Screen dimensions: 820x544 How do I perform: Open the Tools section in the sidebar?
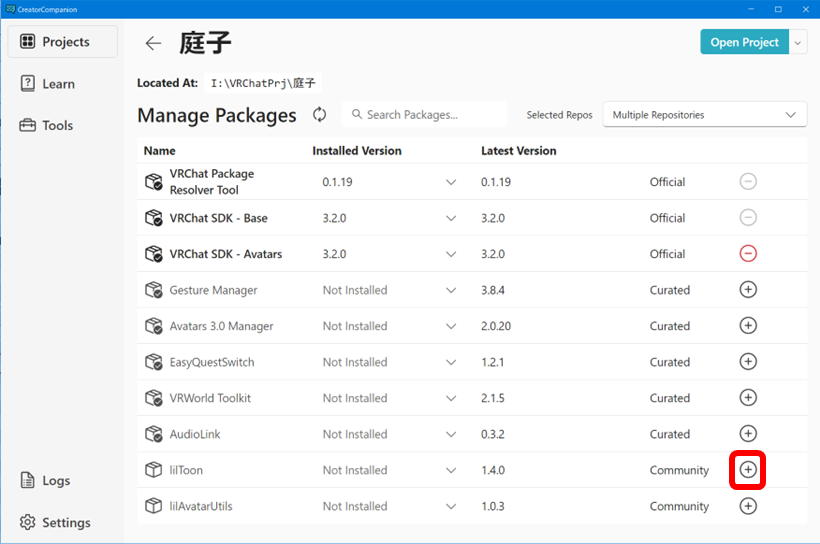[57, 125]
